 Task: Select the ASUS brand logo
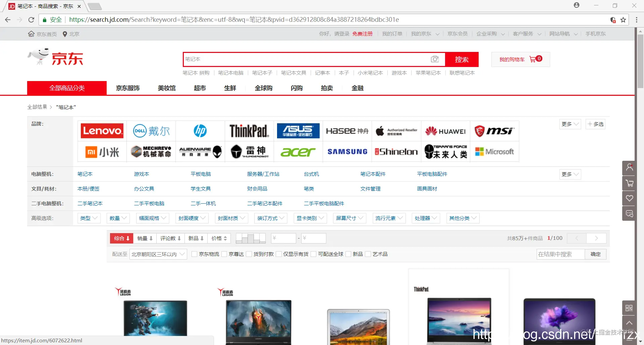(x=298, y=131)
